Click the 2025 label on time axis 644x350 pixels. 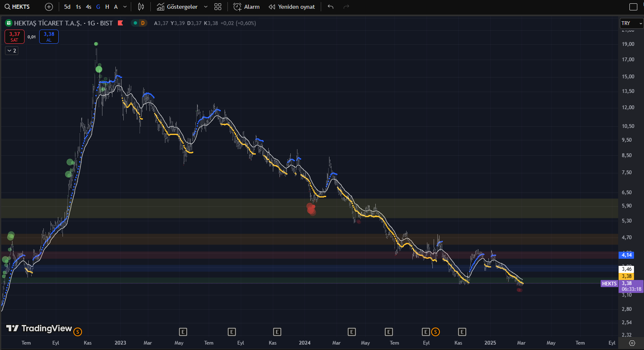tap(490, 343)
